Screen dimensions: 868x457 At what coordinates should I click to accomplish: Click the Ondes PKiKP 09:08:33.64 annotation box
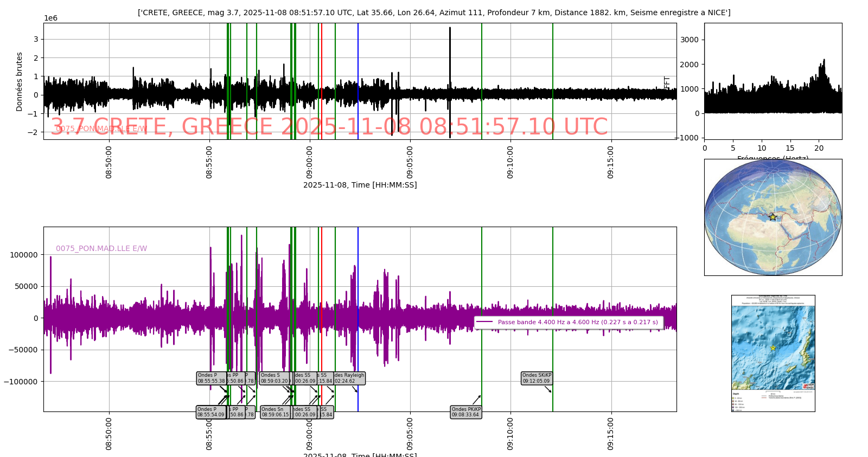click(466, 412)
